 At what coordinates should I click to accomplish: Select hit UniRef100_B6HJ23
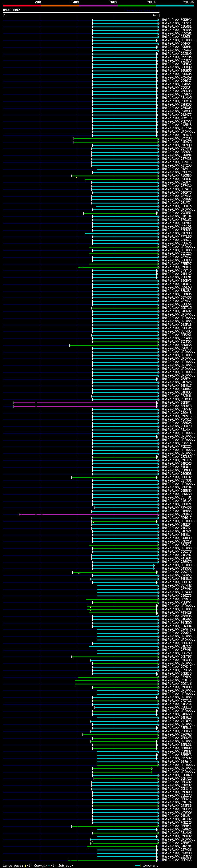click(177, 779)
